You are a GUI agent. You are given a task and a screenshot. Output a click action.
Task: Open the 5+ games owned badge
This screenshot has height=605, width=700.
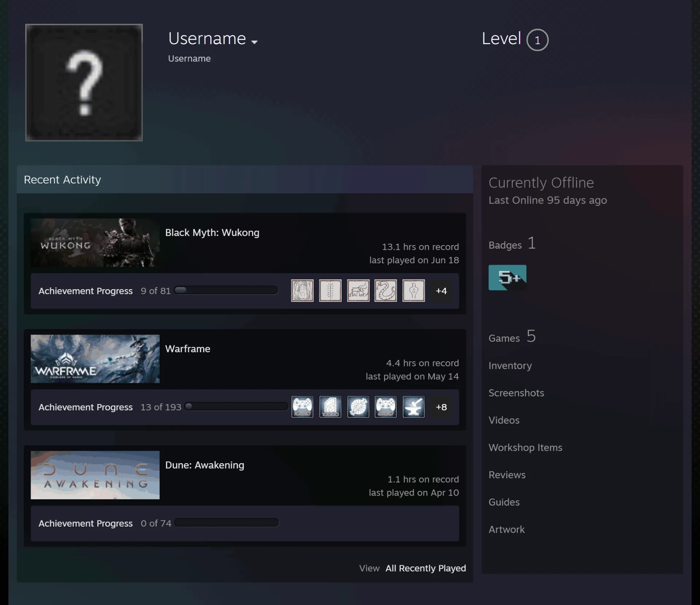tap(507, 278)
